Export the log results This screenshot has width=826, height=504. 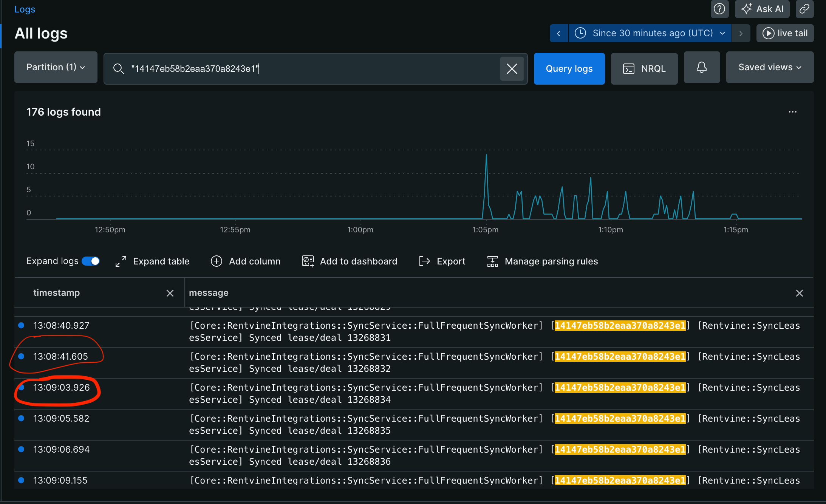[x=442, y=261]
